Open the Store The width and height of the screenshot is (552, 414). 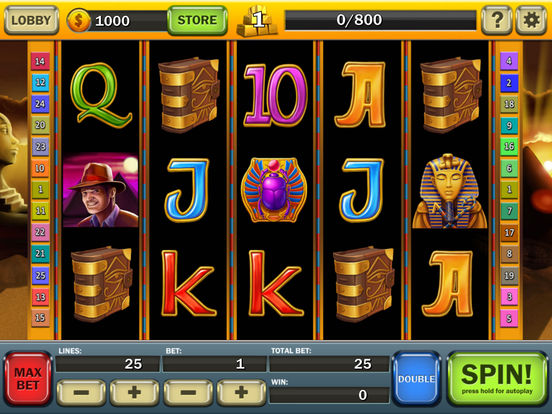pos(197,20)
